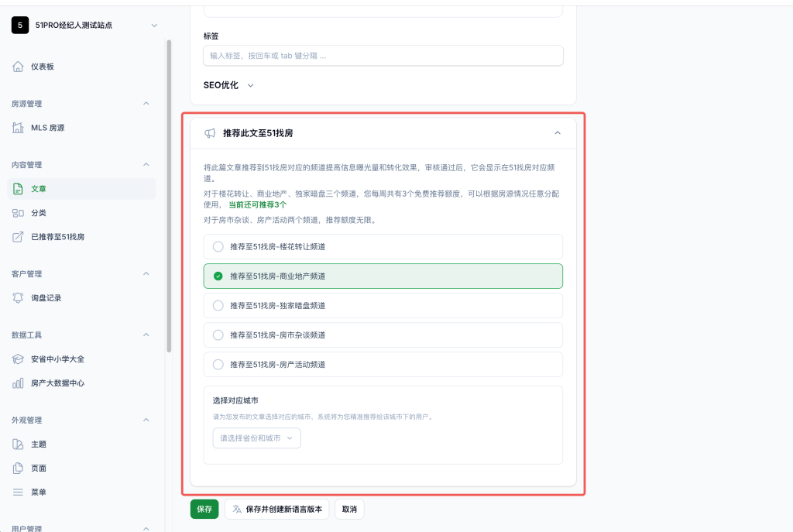Collapse the 外观管理 sidebar group

click(146, 420)
